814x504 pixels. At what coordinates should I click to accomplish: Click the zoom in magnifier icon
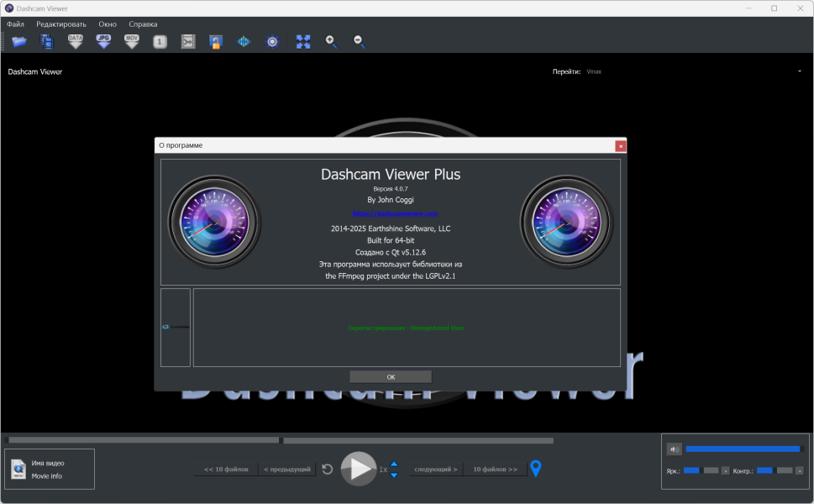coord(331,41)
